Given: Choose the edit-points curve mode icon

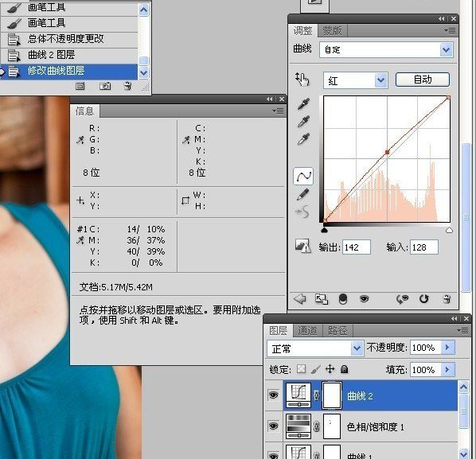Looking at the screenshot, I should [303, 176].
